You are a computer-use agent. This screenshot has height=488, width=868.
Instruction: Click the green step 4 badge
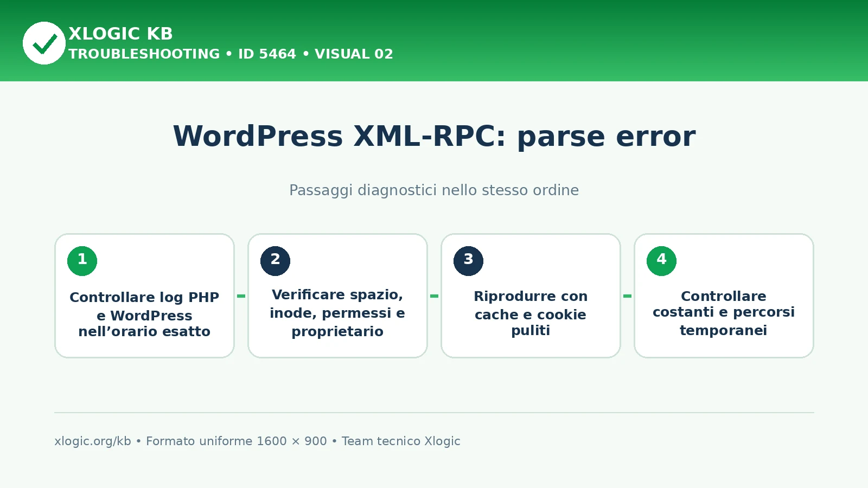pos(661,261)
